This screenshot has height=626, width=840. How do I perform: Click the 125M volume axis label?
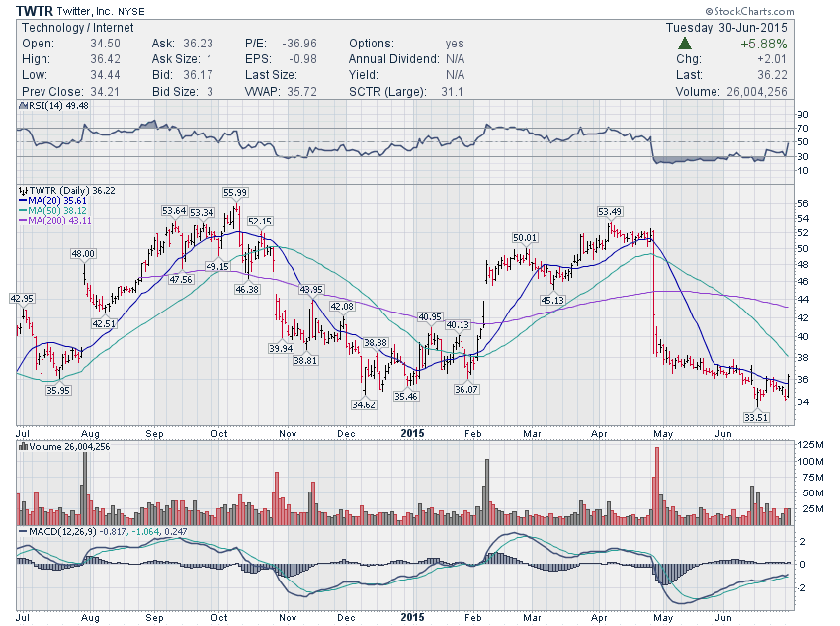click(810, 445)
